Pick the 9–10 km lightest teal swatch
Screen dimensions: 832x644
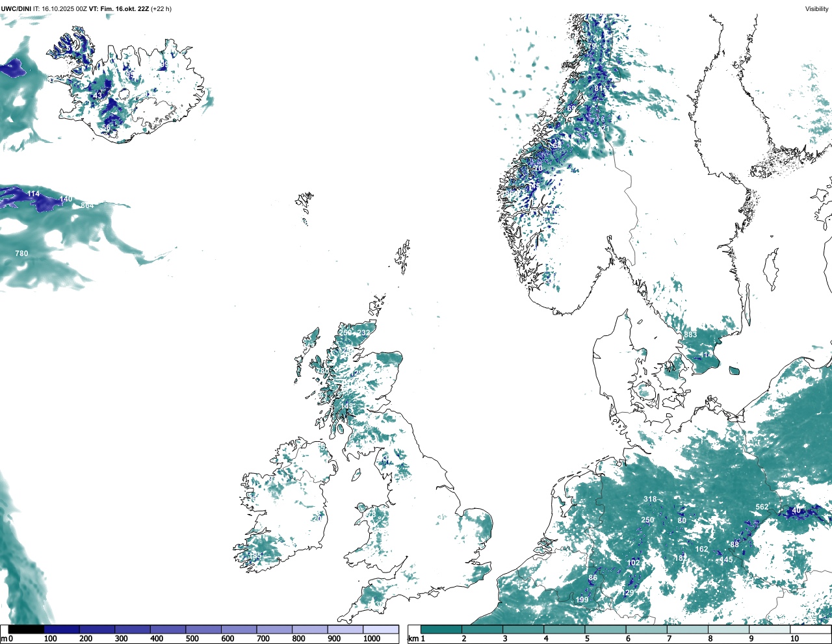770,629
